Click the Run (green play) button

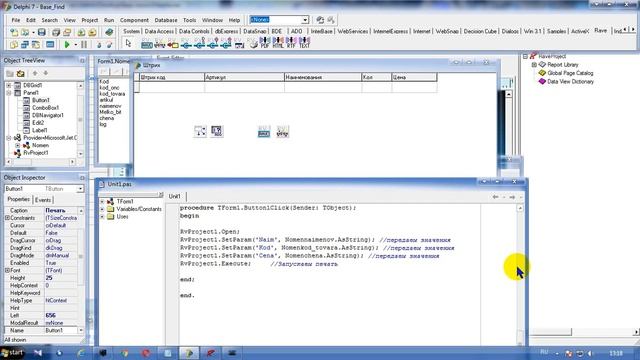tap(67, 44)
